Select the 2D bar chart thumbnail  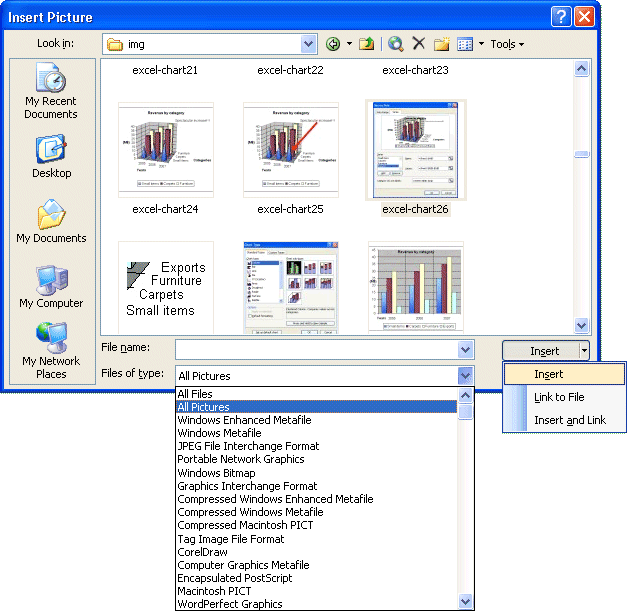tap(416, 287)
